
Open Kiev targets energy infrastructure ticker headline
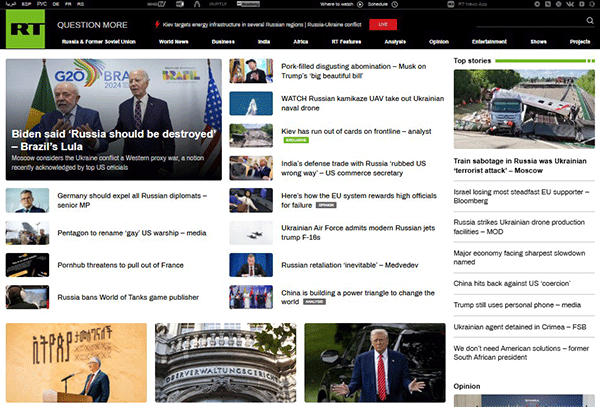[262, 24]
